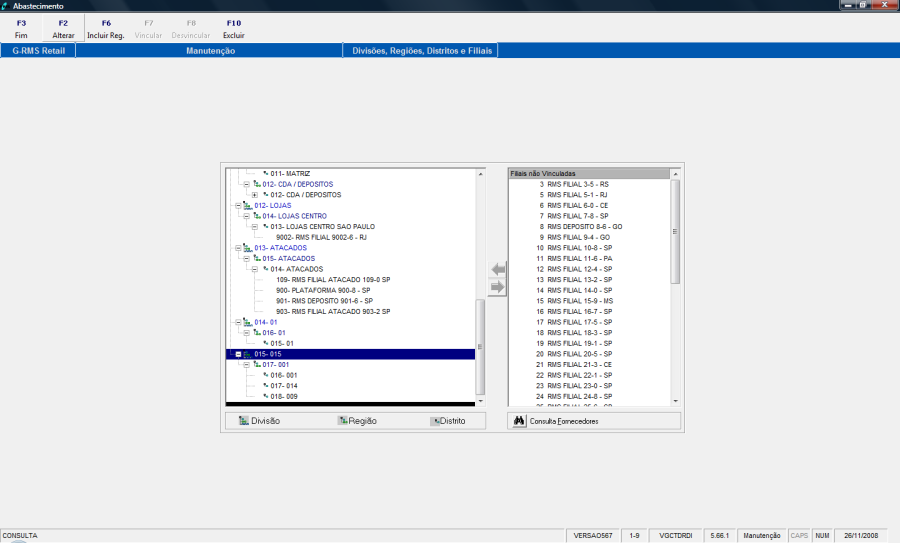This screenshot has height=543, width=900.
Task: Click the Filiais list scroll down arrow
Action: coord(675,401)
